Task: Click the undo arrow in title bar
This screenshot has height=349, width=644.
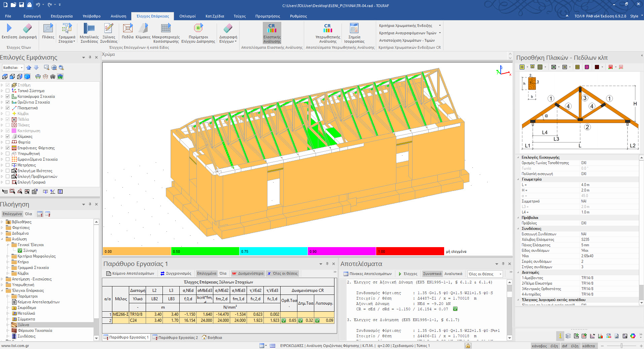Action: [38, 5]
